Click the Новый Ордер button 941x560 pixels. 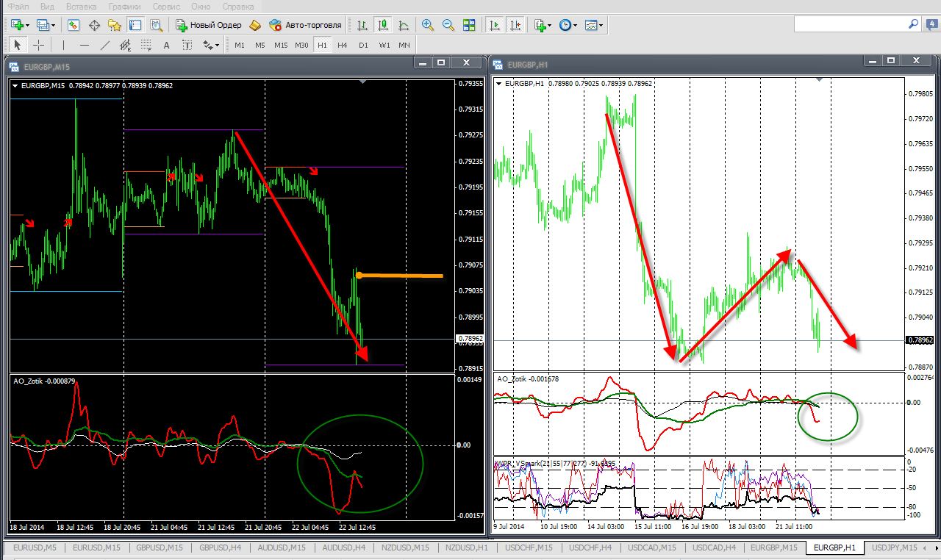(x=209, y=25)
